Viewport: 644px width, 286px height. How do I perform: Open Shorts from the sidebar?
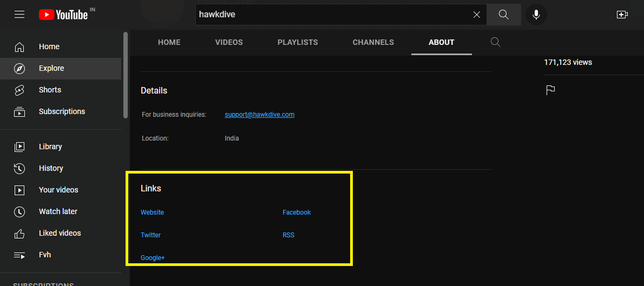[x=50, y=90]
